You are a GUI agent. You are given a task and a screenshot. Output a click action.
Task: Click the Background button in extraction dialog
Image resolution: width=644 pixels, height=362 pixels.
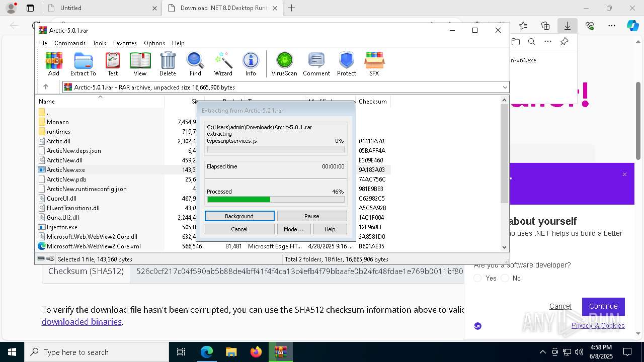click(239, 216)
